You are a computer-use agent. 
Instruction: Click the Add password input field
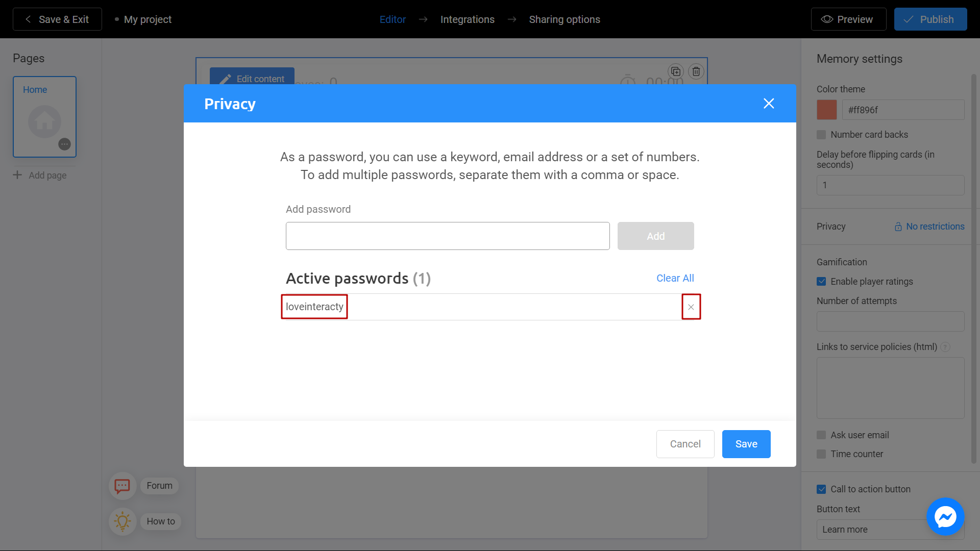click(448, 236)
